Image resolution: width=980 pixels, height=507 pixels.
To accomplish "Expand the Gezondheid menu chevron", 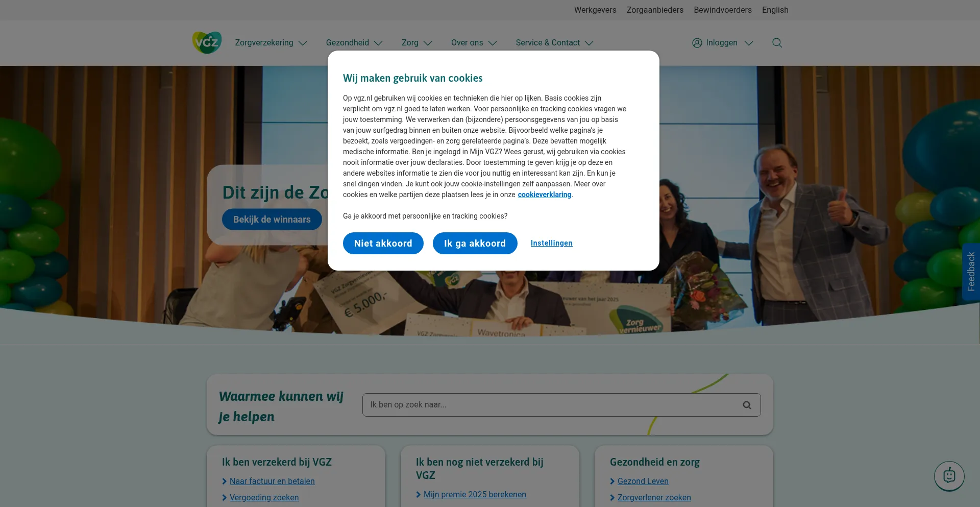I will point(378,43).
